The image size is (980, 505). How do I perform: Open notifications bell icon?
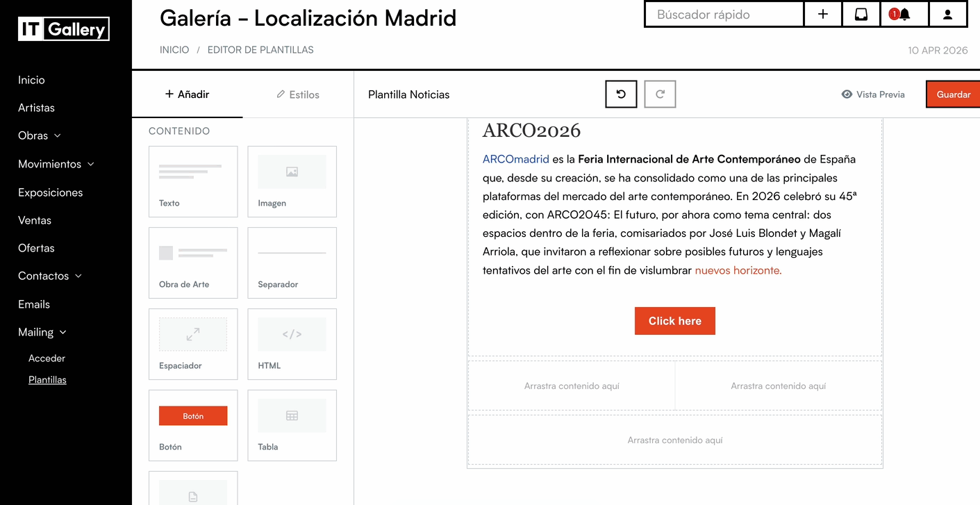904,14
